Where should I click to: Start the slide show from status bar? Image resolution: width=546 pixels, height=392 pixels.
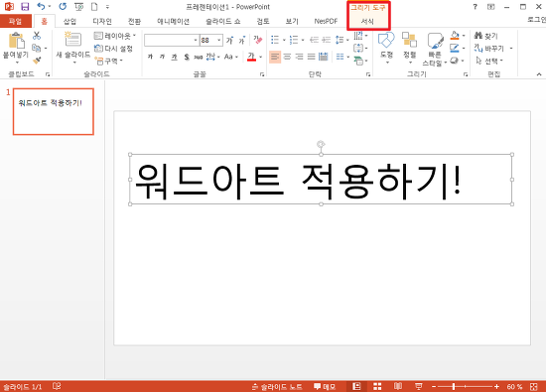coord(419,386)
